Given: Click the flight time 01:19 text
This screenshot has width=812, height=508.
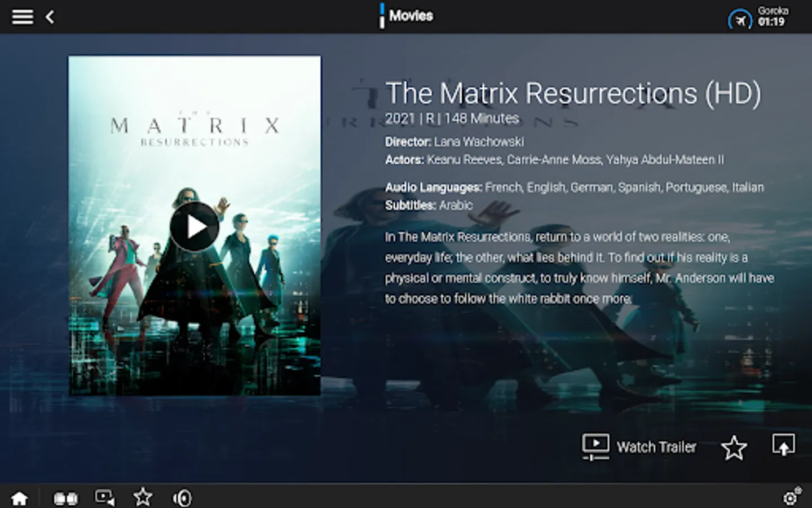Looking at the screenshot, I should pos(771,22).
